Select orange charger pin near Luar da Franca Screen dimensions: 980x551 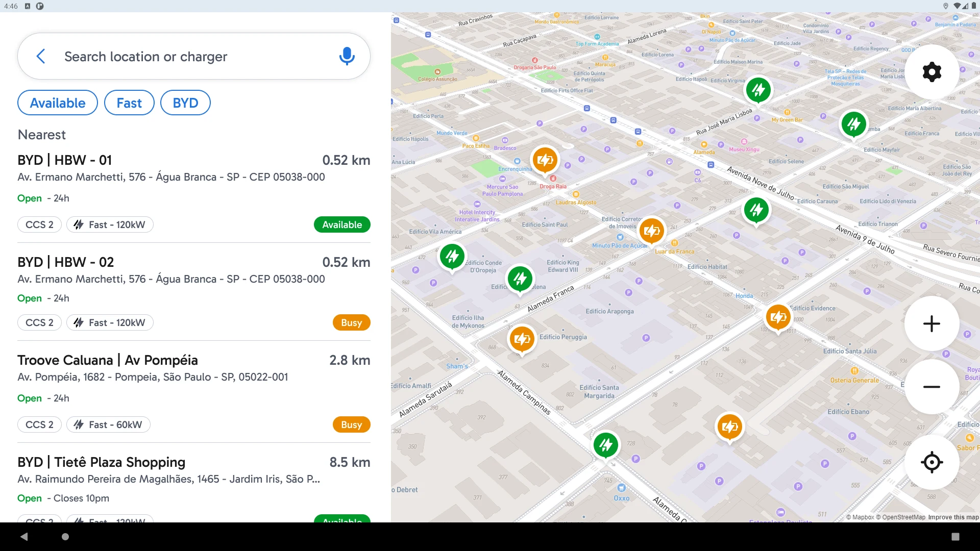tap(652, 231)
